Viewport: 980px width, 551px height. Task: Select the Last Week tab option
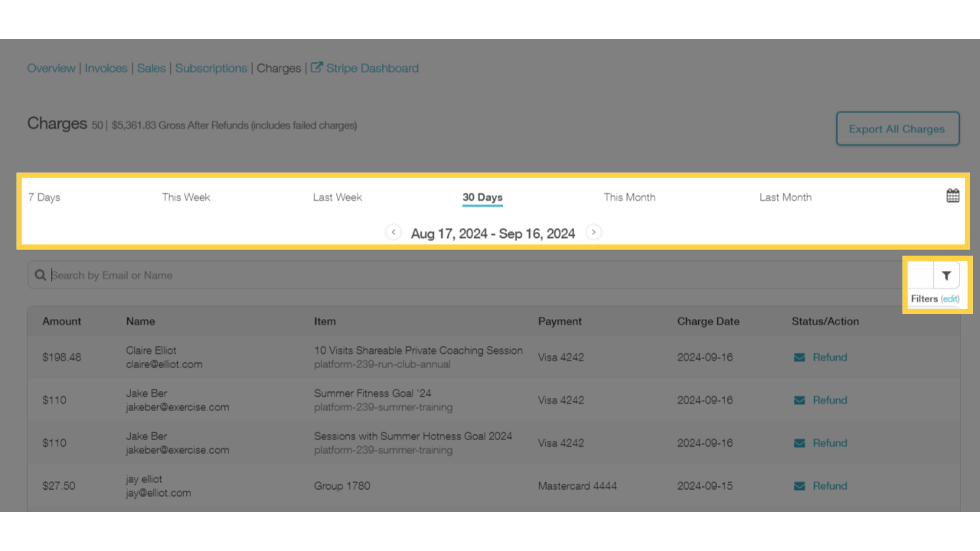336,197
